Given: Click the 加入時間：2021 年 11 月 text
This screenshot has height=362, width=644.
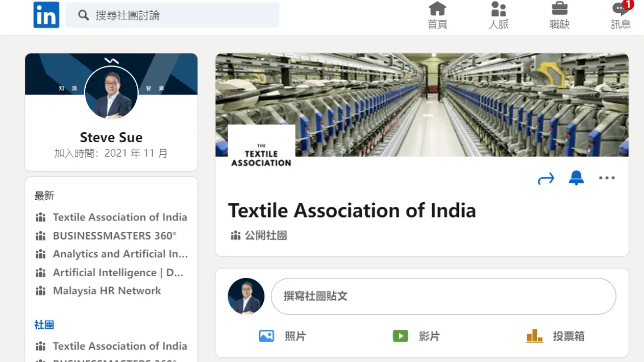Looking at the screenshot, I should coord(111,153).
